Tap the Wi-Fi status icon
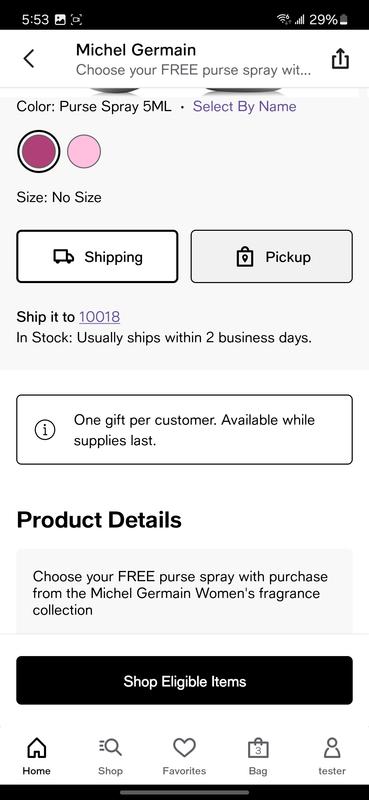369x800 pixels. (x=282, y=19)
